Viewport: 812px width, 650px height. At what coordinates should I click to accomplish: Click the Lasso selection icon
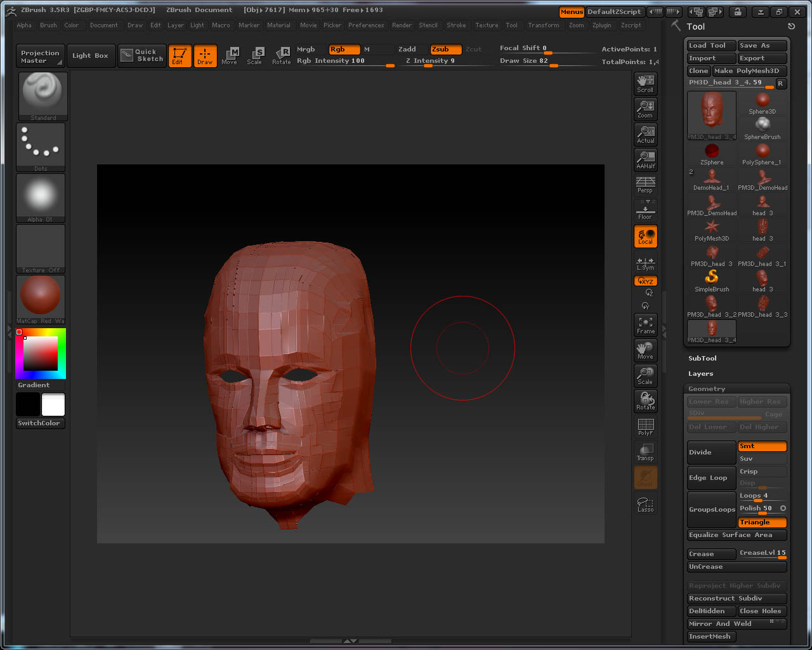tap(645, 505)
